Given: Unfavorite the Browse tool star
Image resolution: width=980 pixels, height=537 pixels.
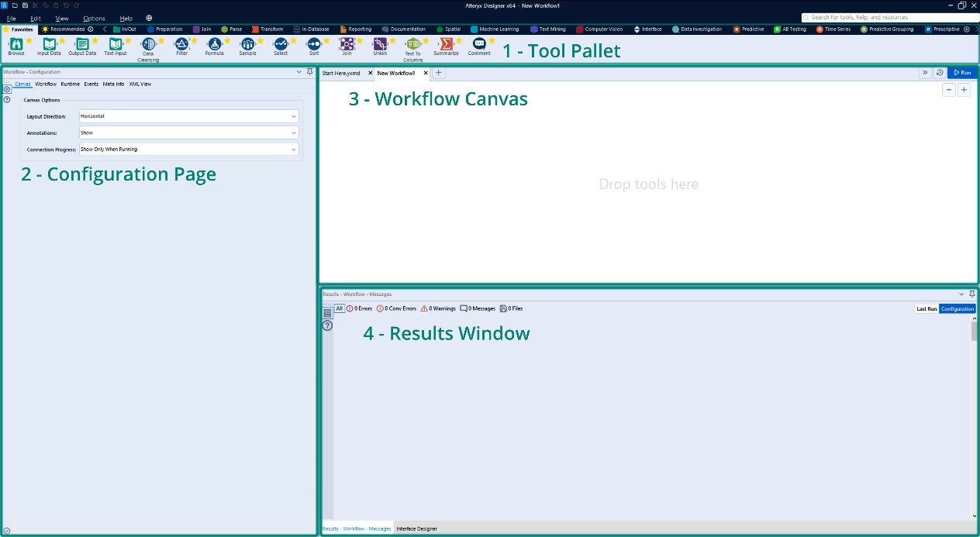Looking at the screenshot, I should 29,40.
